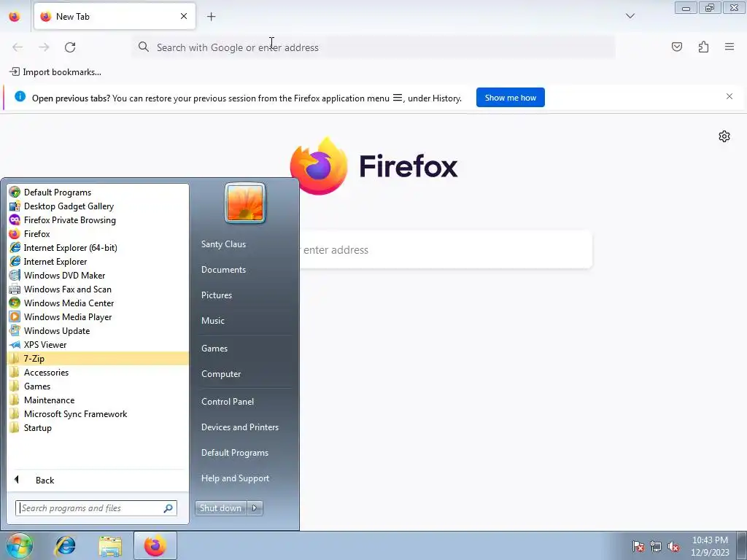Open the Santy Claus user folder
Screen dimensions: 747x560
(223, 244)
